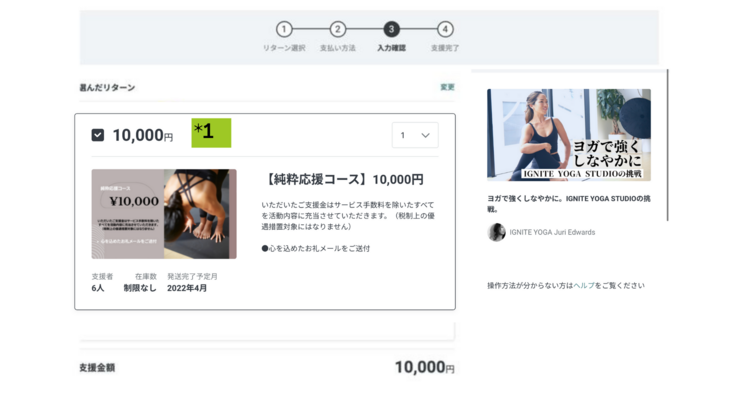Click the ¥10,000 reward course thumbnail
736x414 pixels.
164,213
